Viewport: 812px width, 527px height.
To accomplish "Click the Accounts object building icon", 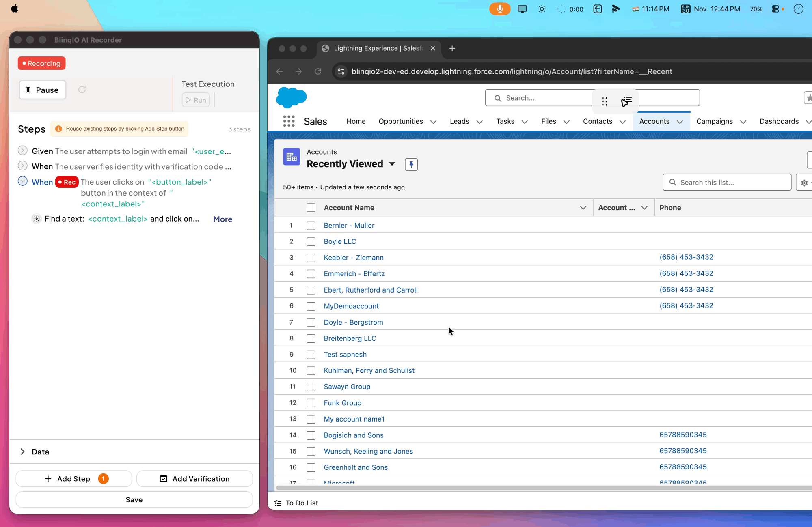I will [292, 157].
